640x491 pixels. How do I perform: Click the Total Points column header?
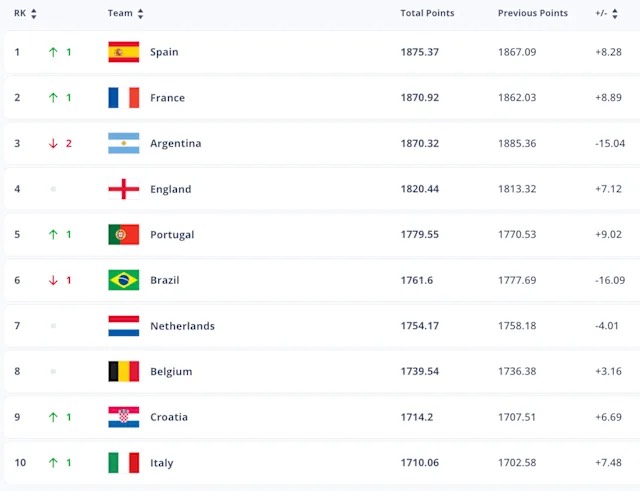coord(427,13)
